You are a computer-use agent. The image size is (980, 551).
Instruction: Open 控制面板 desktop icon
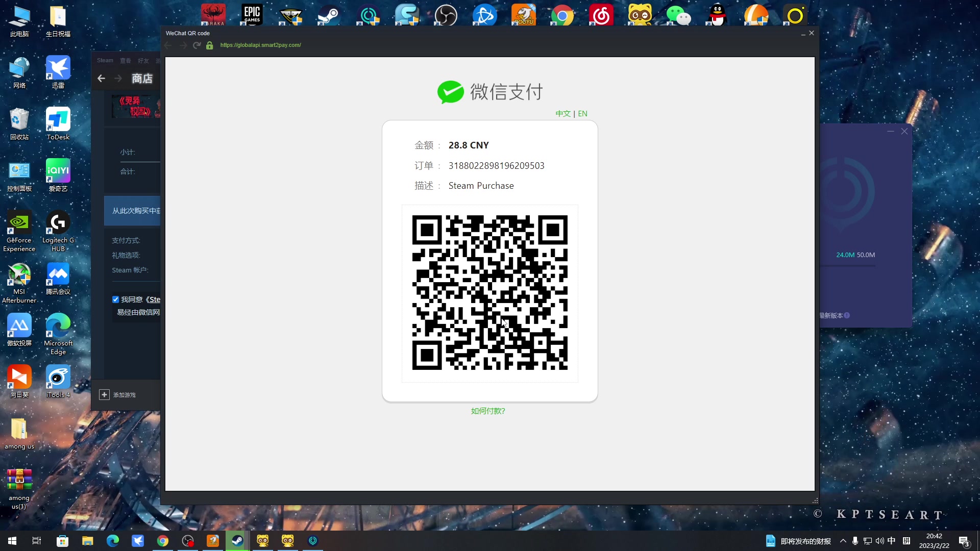point(19,176)
